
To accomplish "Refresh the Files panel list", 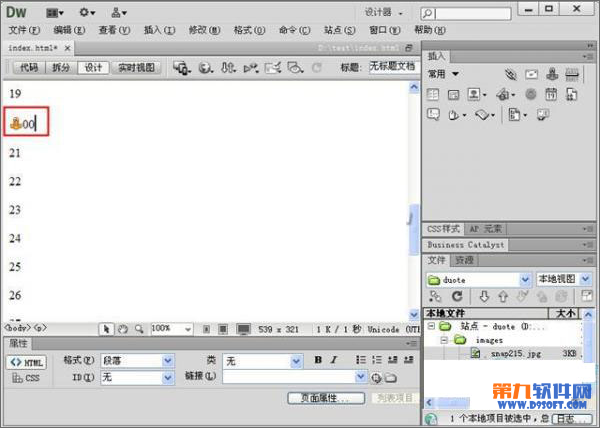I will click(x=457, y=297).
